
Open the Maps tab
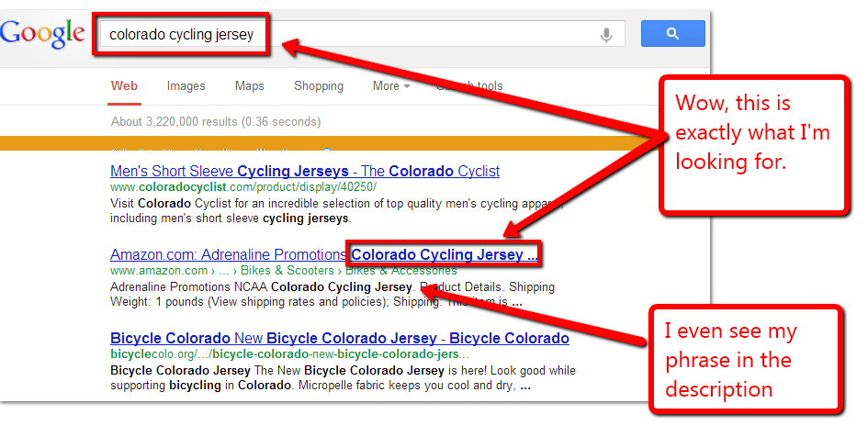coord(249,86)
